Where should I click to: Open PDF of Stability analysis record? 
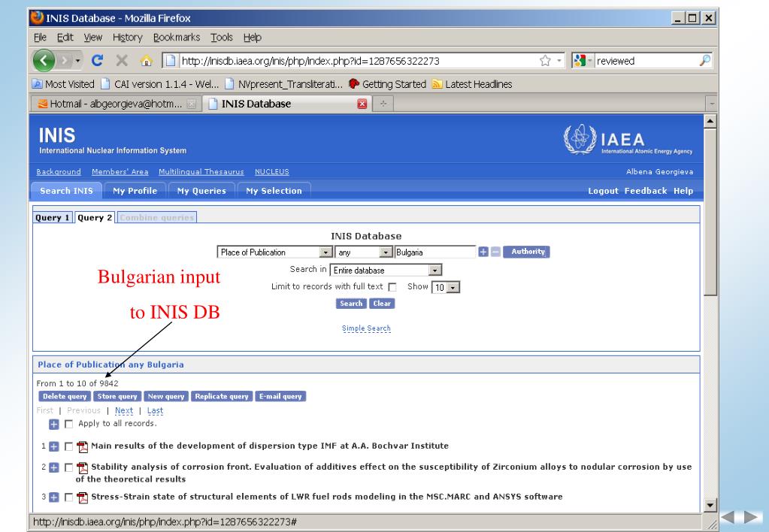83,468
